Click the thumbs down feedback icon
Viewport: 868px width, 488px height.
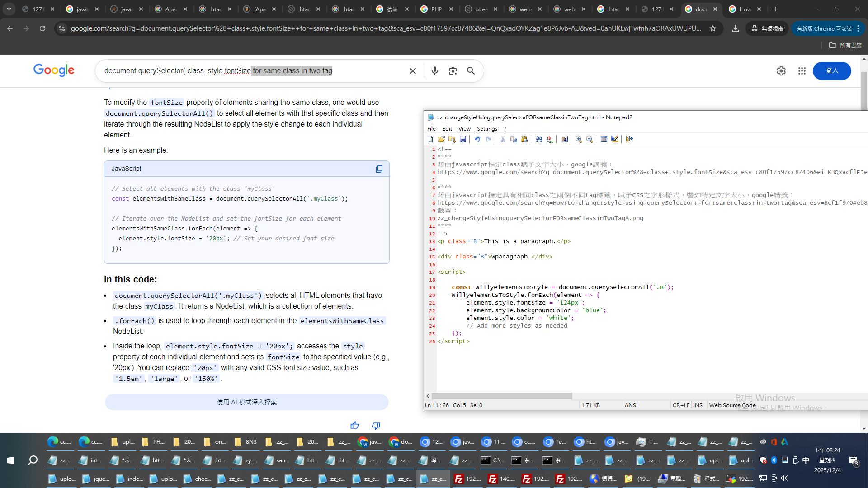pyautogui.click(x=376, y=425)
